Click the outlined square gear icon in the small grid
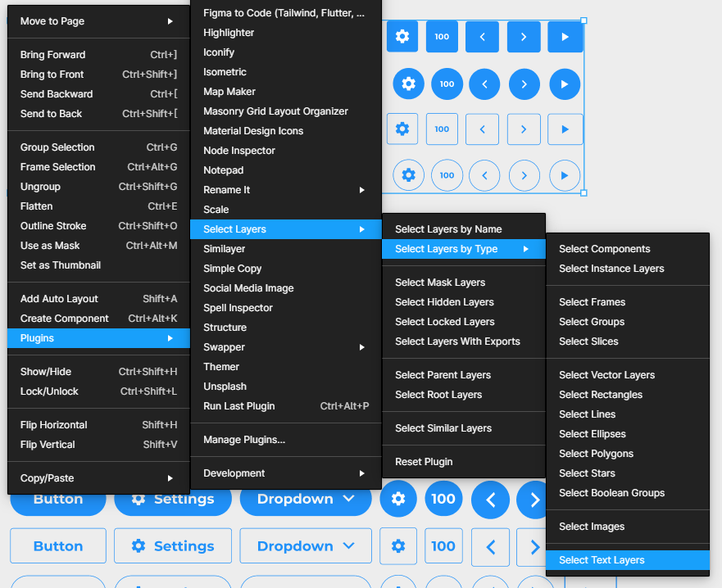Screen dimensions: 722x588 click(x=402, y=129)
